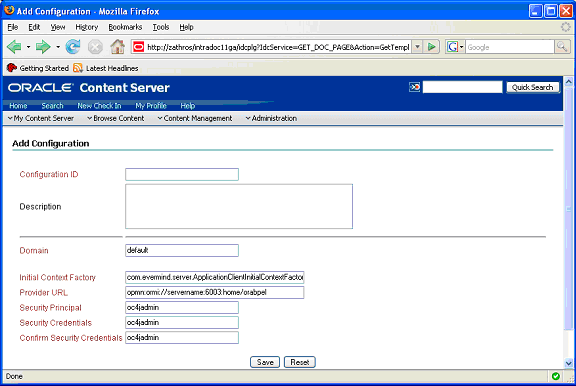Click the Quick Search text box

point(462,87)
